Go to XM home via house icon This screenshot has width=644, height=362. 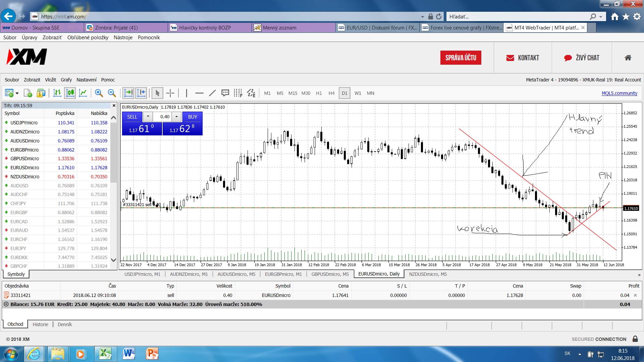[x=628, y=58]
